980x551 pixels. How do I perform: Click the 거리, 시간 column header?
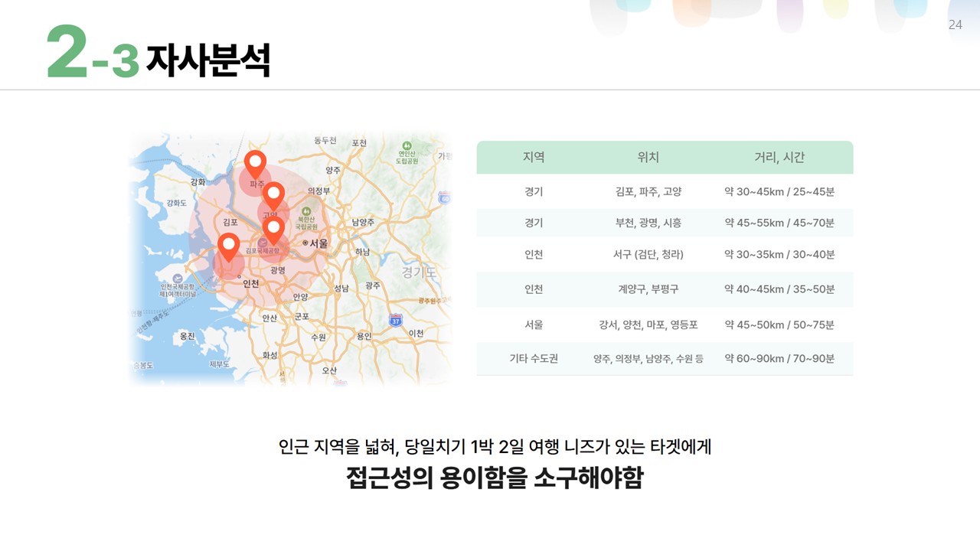[779, 158]
